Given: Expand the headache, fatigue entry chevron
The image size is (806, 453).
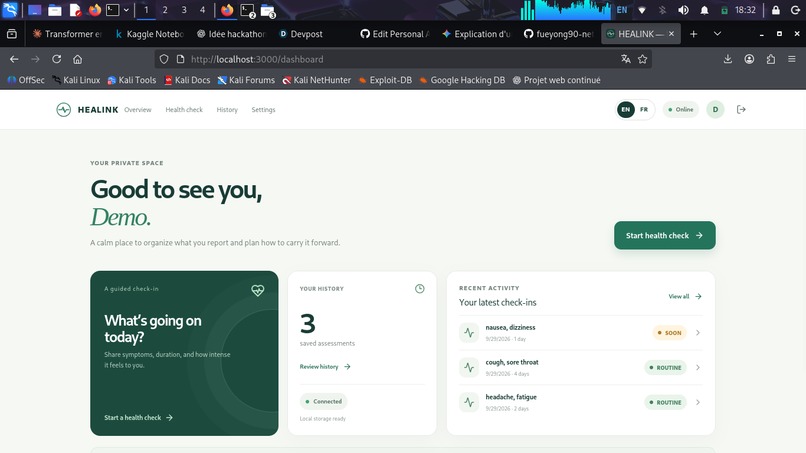Looking at the screenshot, I should pos(698,402).
